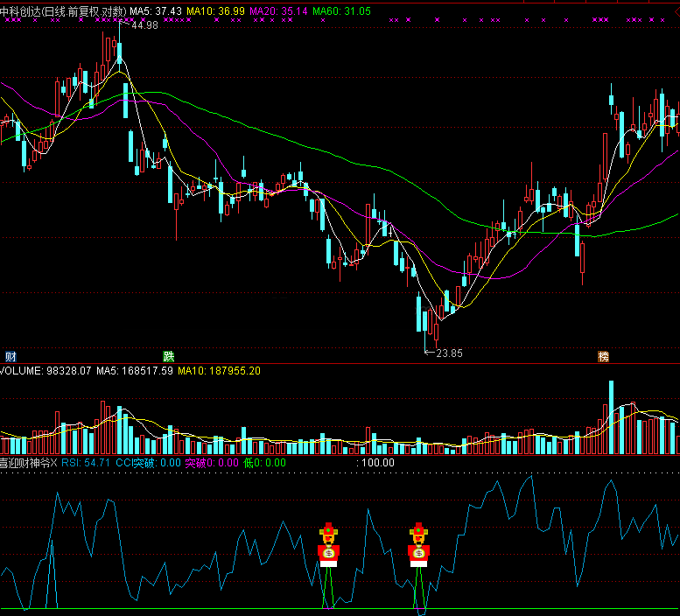Screen dimensions: 680x616
Task: Click the VOLUME: 98328.07 indicator label
Action: click(x=46, y=371)
